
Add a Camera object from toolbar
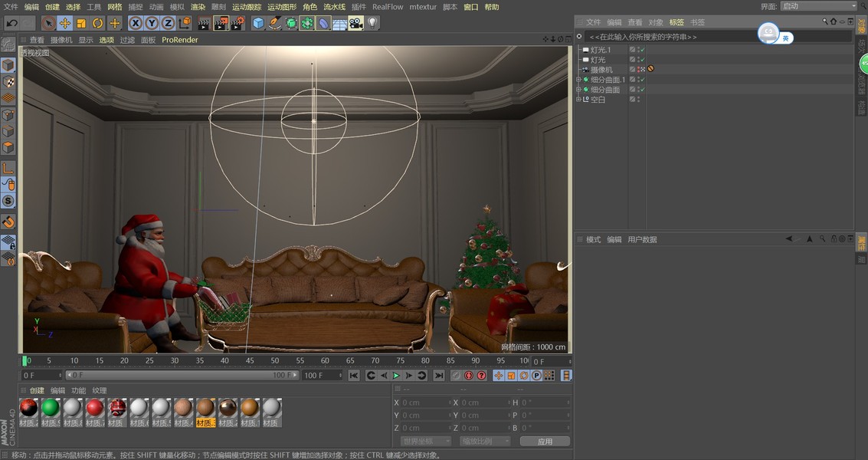point(356,23)
